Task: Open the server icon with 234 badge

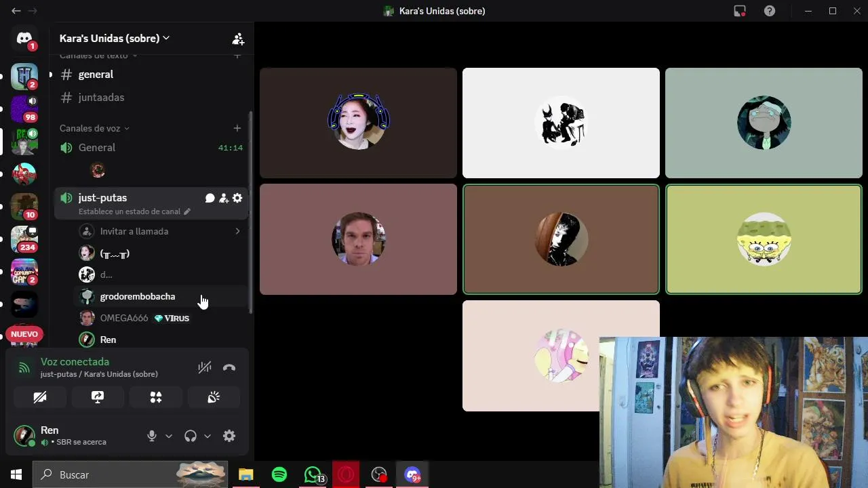Action: pyautogui.click(x=24, y=239)
